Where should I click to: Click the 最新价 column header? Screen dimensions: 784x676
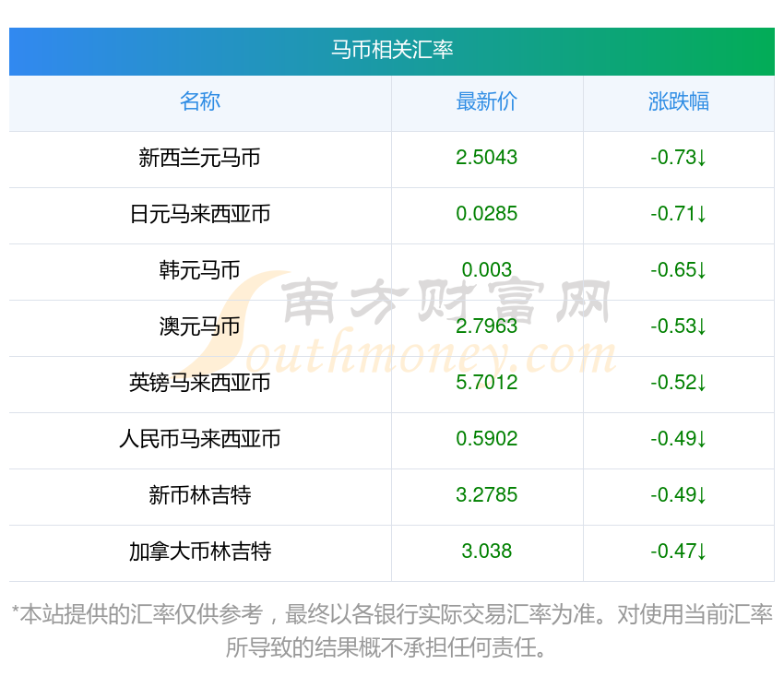(x=486, y=101)
